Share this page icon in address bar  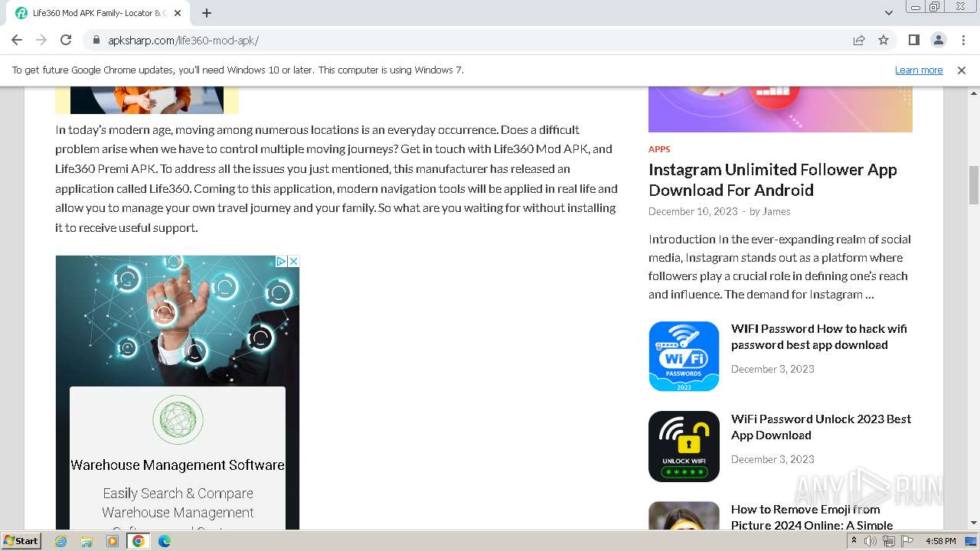(x=859, y=40)
